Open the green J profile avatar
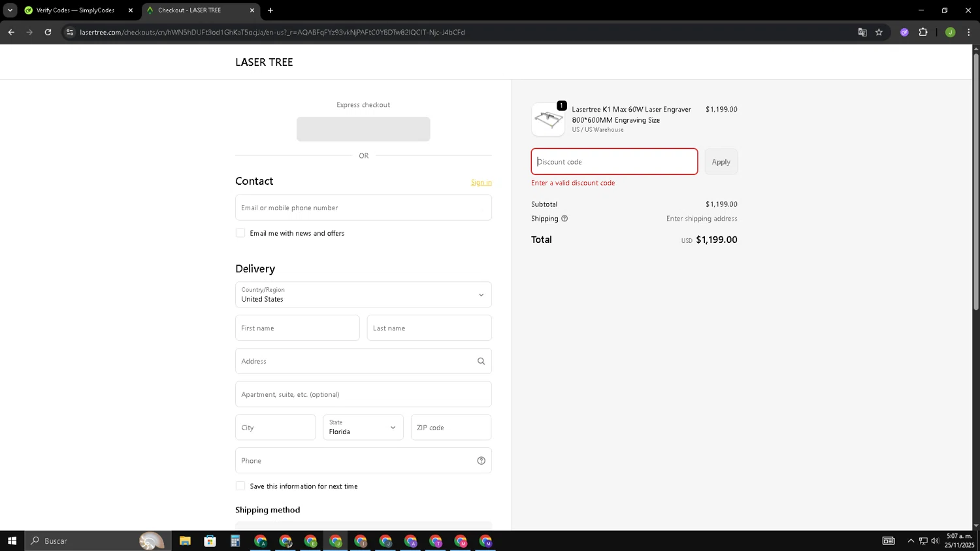The image size is (980, 551). tap(950, 32)
